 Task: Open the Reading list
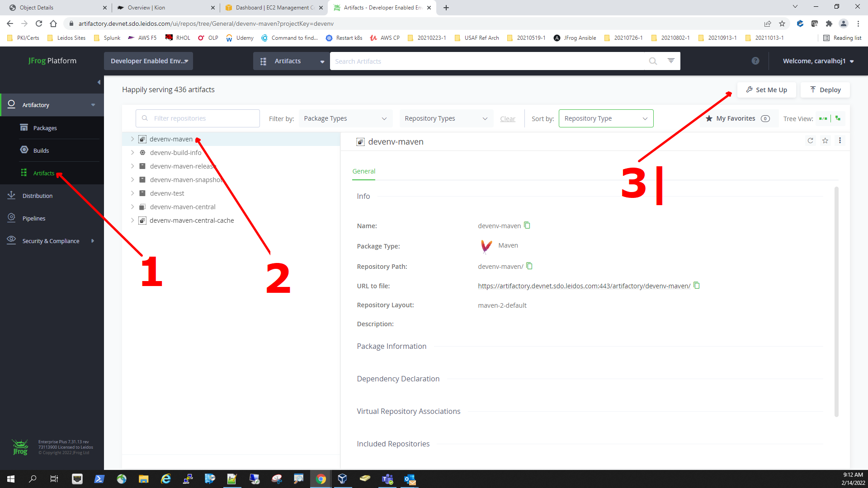(843, 38)
